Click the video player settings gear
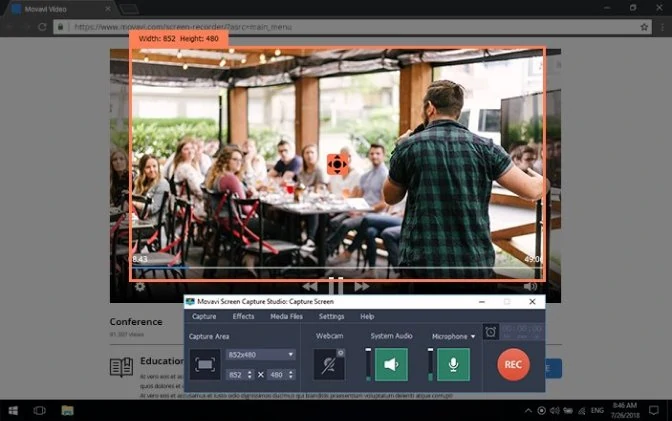The height and width of the screenshot is (421, 672). (x=140, y=286)
